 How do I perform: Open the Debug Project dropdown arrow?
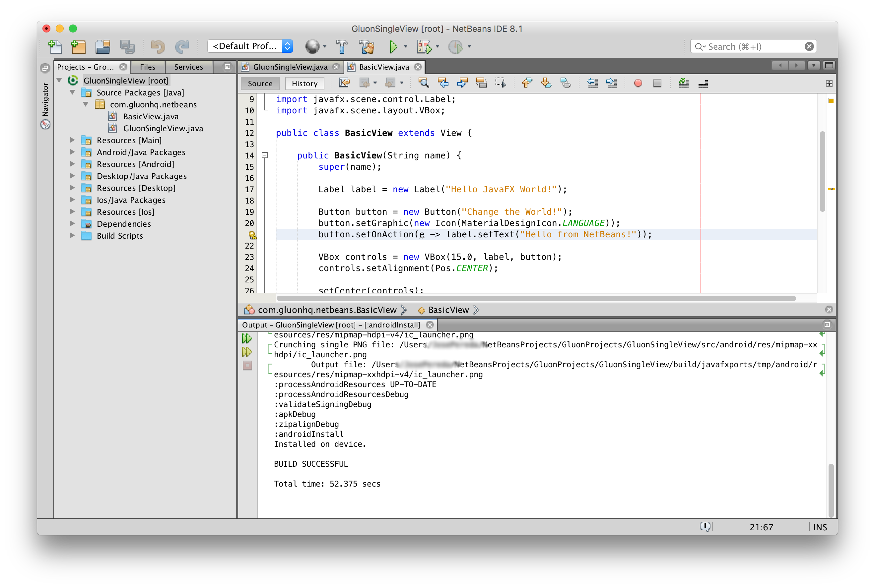click(x=437, y=46)
